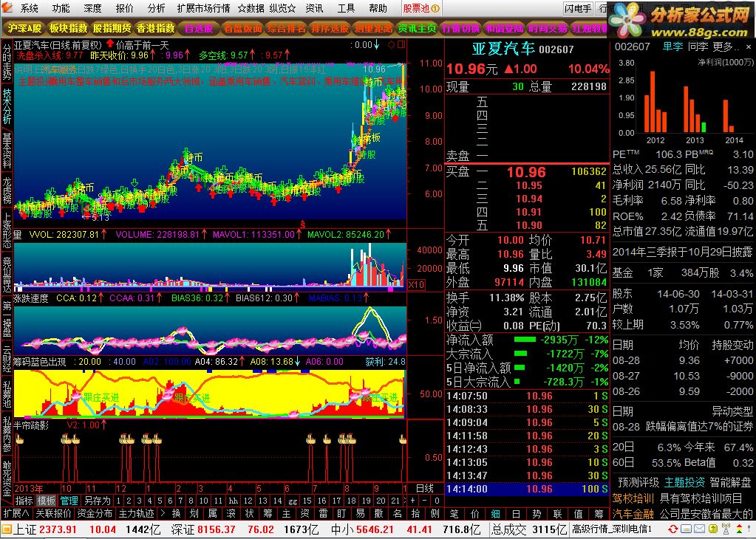Select the 模板 tab below the chart
Image resolution: width=756 pixels, height=539 pixels.
[x=47, y=501]
